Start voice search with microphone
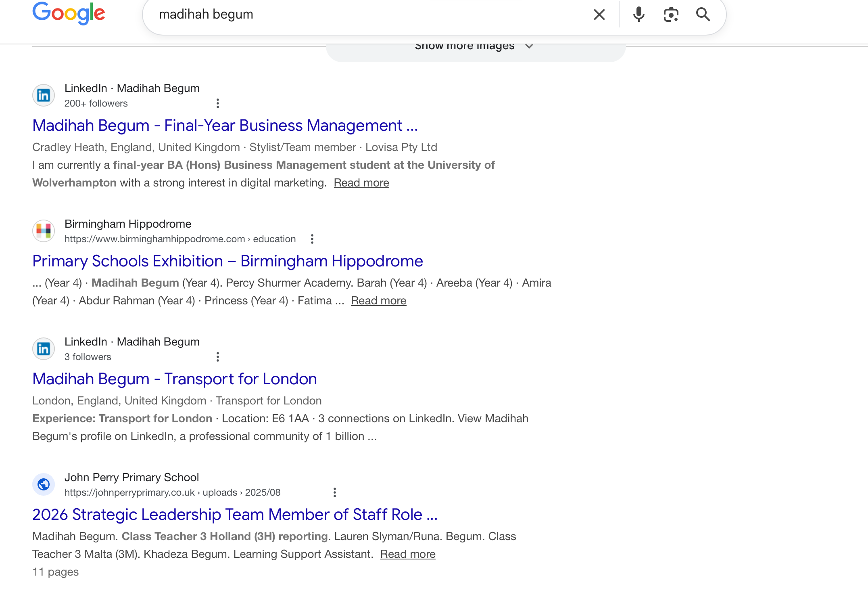The height and width of the screenshot is (597, 868). [x=638, y=15]
